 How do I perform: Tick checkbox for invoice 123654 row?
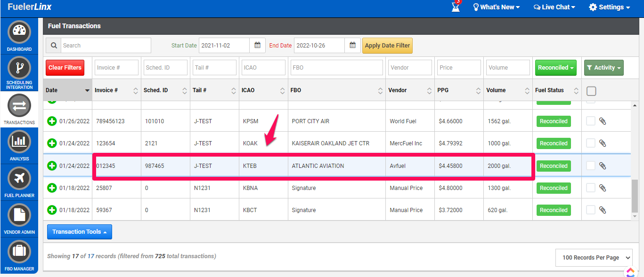coord(591,143)
